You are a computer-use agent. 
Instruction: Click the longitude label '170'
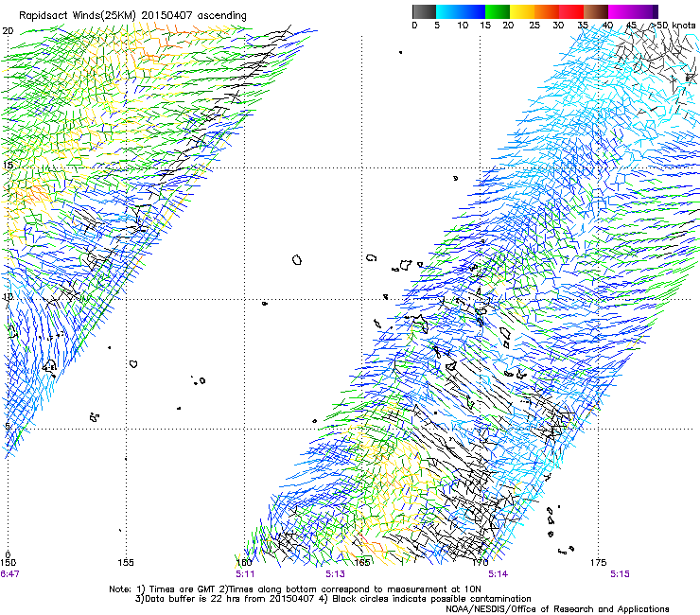click(x=480, y=562)
